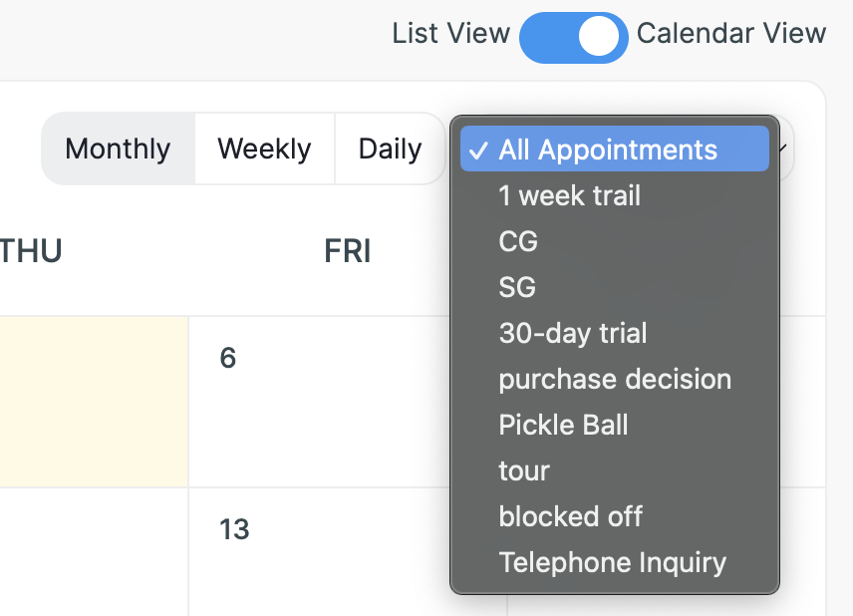Select '30-day trial' from the list
853x616 pixels.
tap(573, 333)
